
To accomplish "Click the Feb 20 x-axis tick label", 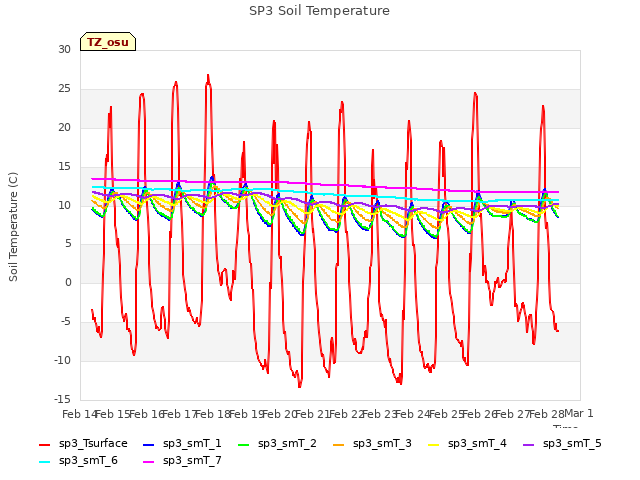I will click(x=279, y=414).
